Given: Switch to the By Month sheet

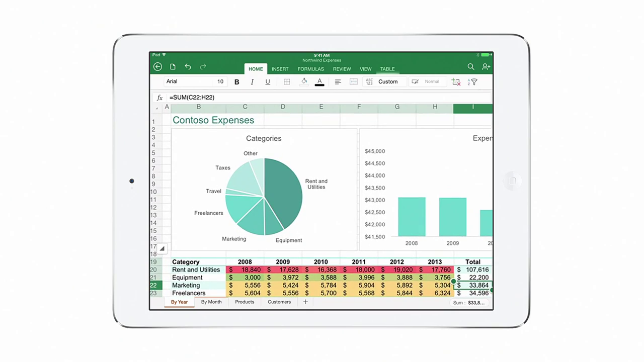Looking at the screenshot, I should 211,302.
